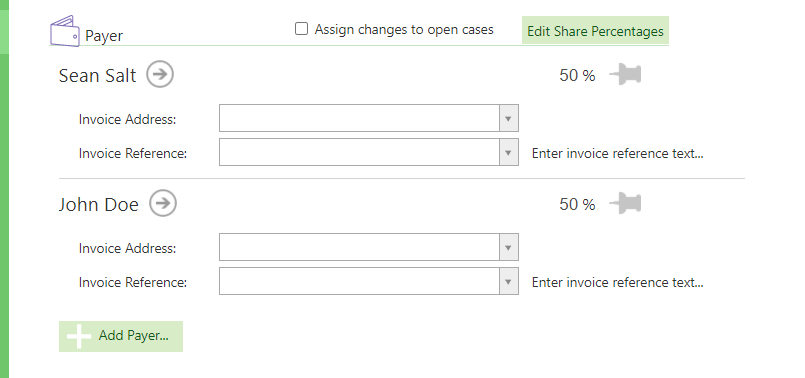Expand John Doe's Invoice Reference dropdown

(508, 281)
